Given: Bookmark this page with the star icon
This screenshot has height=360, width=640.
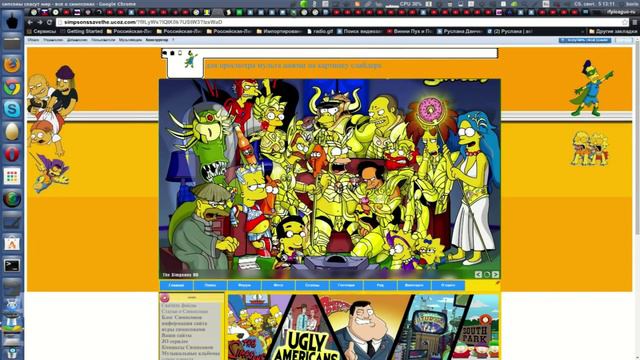Looking at the screenshot, I should tap(624, 22).
